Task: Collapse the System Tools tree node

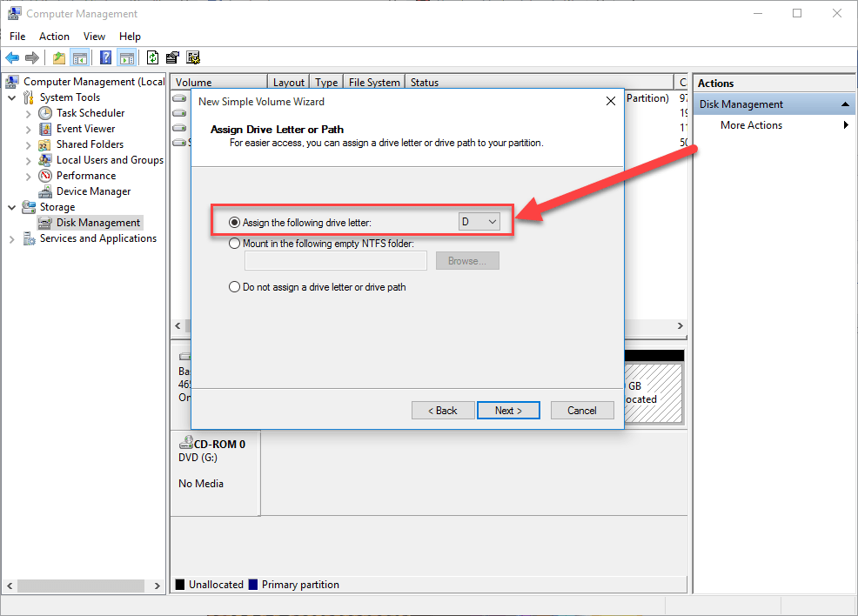Action: pos(12,97)
